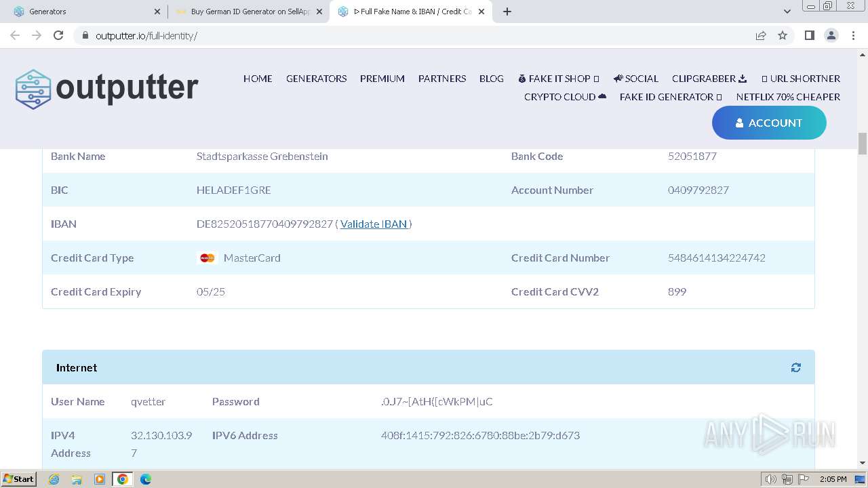The image size is (868, 488).
Task: Open a new browser tab
Action: tap(507, 12)
